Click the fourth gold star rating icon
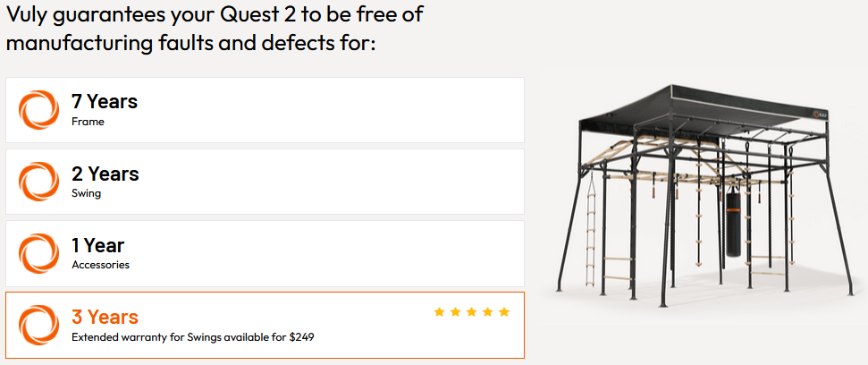The image size is (868, 365). (x=487, y=312)
